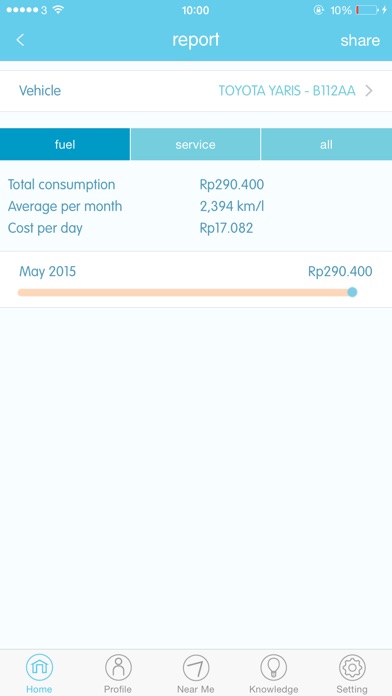Screen dimensions: 392x696
Task: Click the May 2015 progress bar handle
Action: pyautogui.click(x=352, y=292)
